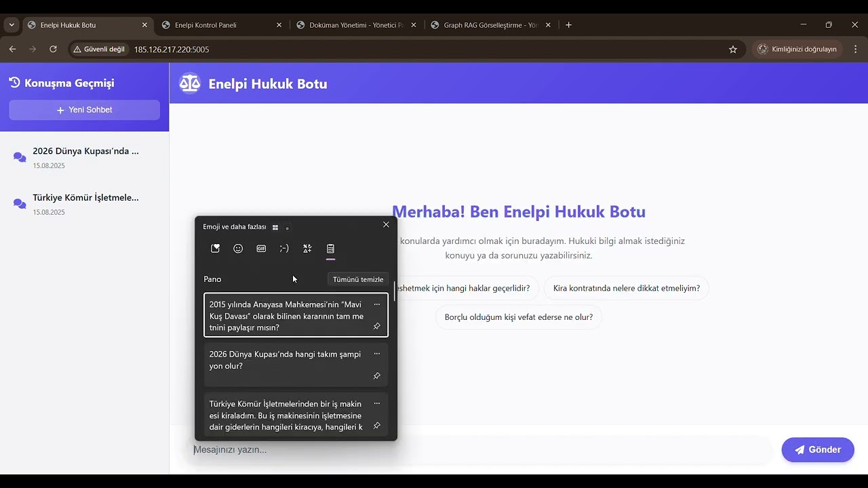Go forward in browser history
The width and height of the screenshot is (868, 488).
[x=33, y=49]
